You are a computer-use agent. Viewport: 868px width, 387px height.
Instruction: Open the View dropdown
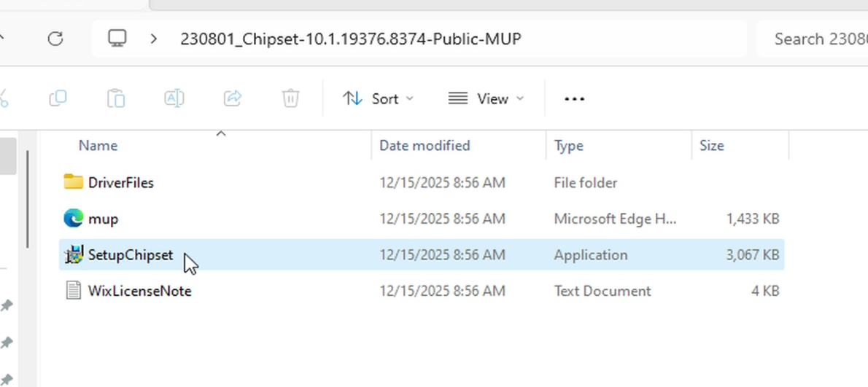coord(486,99)
